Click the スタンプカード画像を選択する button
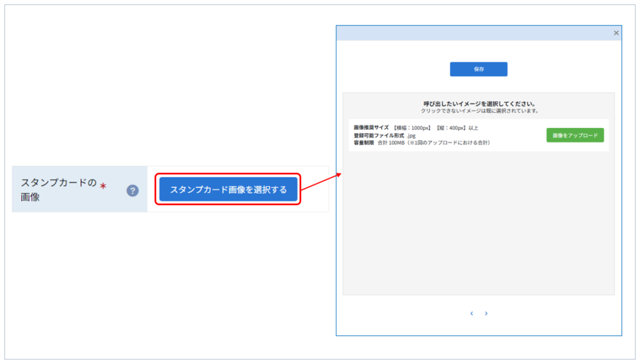This screenshot has height=364, width=640. click(228, 189)
